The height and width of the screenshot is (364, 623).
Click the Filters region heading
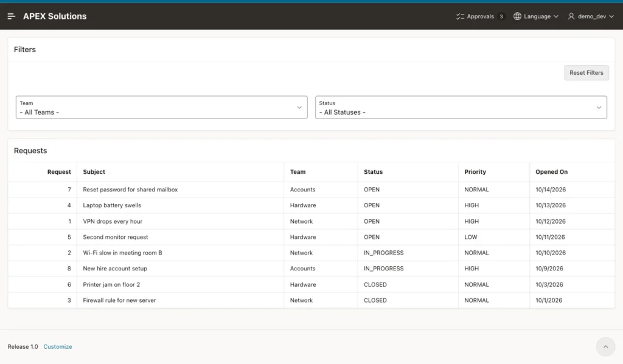pos(24,50)
